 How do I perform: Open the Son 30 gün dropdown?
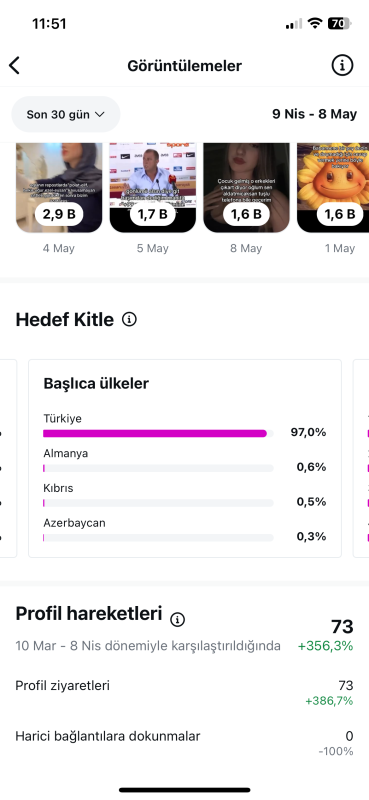66,114
